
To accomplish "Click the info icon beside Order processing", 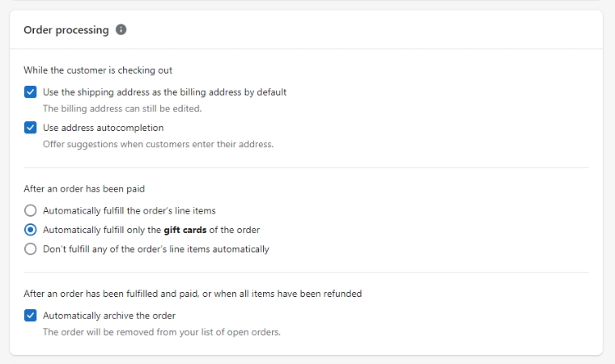I will [121, 30].
